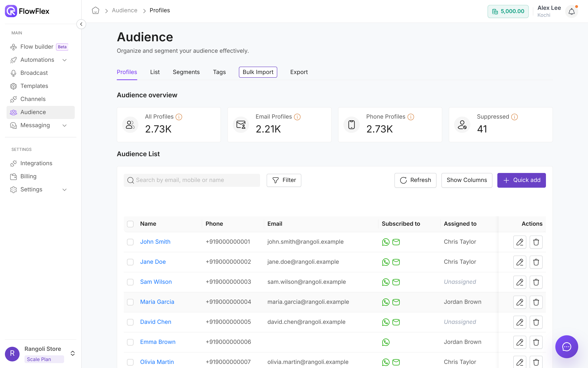
Task: Click the Suppressed overview card
Action: tap(501, 125)
